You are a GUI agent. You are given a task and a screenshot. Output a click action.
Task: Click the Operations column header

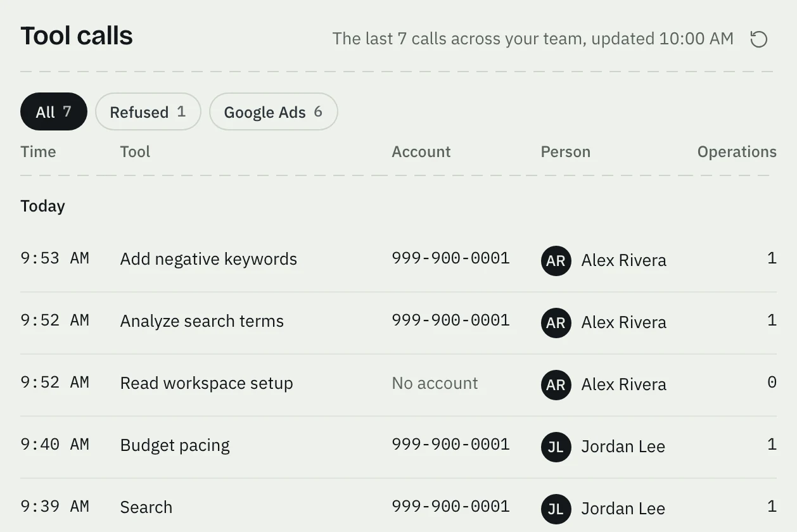click(737, 152)
